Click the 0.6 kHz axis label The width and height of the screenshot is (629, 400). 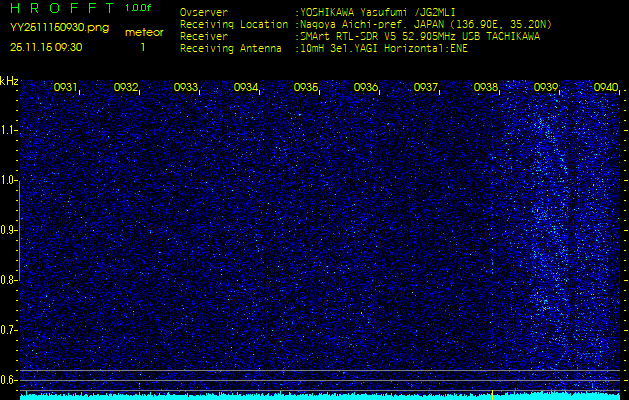pos(7,380)
